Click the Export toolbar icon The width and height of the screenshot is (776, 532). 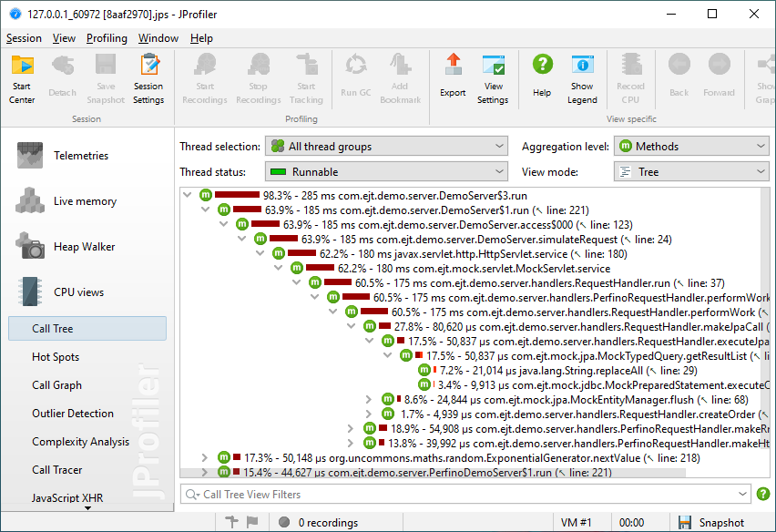(453, 66)
